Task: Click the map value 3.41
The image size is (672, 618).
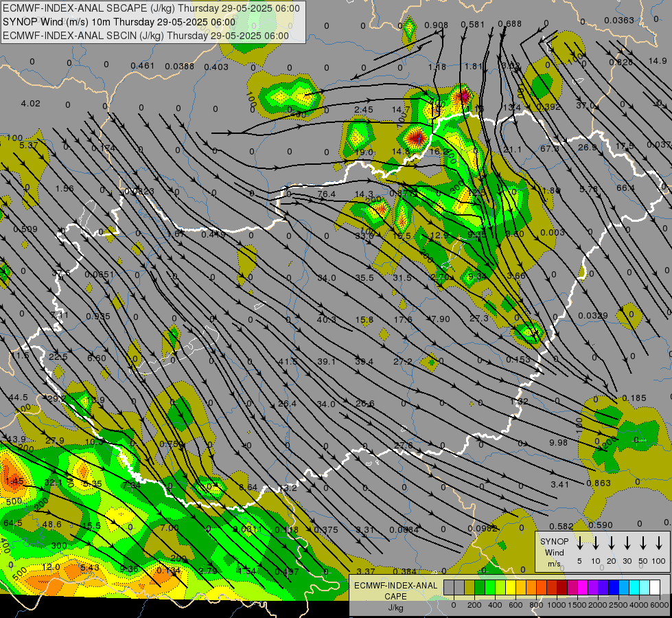Action: tap(559, 485)
